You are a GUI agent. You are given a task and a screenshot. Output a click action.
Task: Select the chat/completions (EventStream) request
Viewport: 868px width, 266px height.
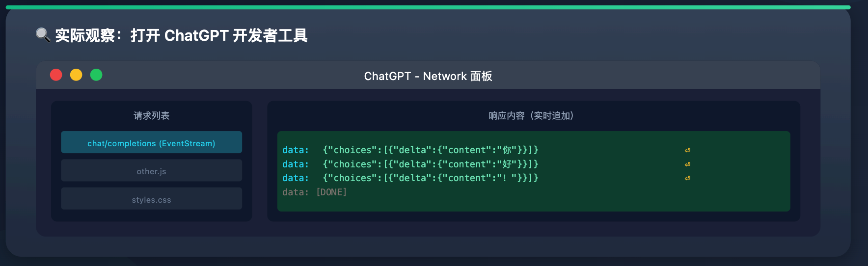(x=151, y=143)
